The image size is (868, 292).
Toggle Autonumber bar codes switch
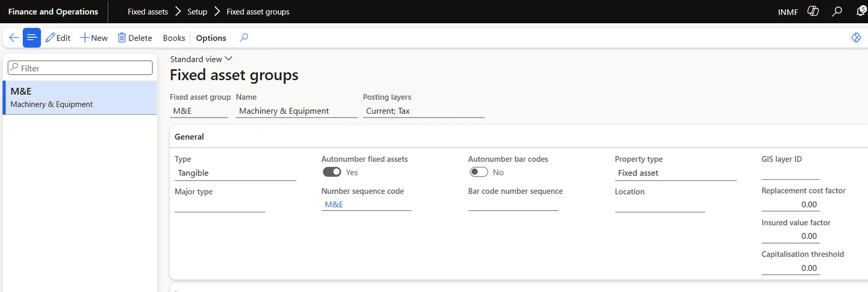[478, 172]
